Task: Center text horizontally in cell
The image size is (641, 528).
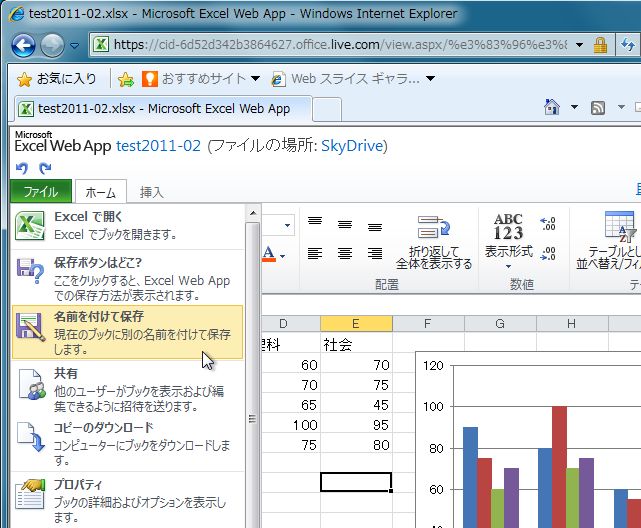Action: (x=345, y=254)
